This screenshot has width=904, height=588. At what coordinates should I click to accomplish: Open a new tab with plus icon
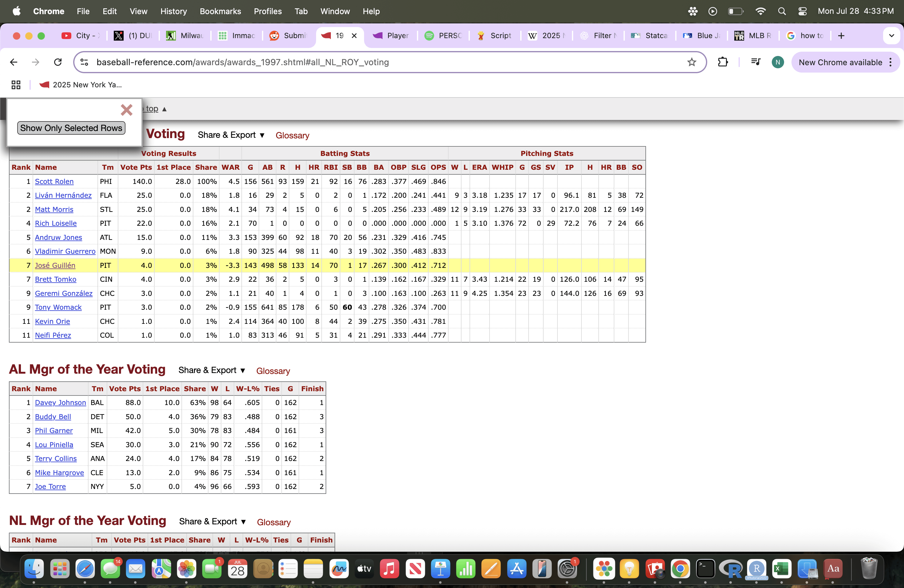tap(841, 36)
